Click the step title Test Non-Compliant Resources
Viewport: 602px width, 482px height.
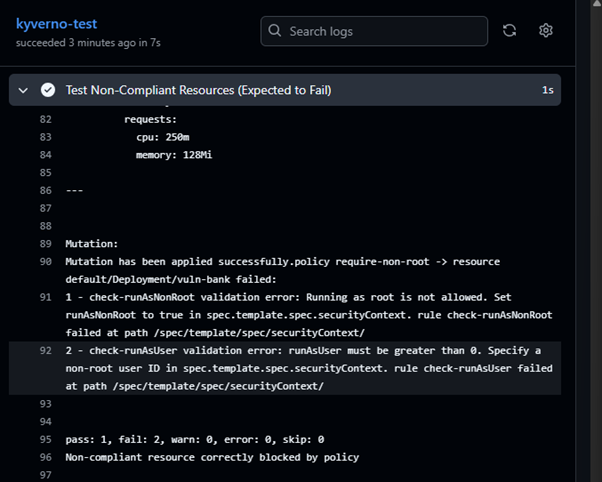coord(198,90)
